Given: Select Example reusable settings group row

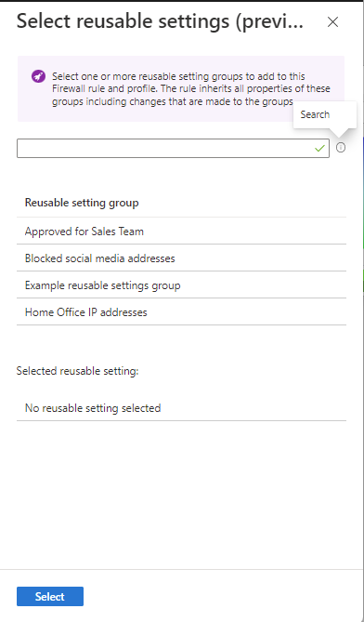Looking at the screenshot, I should tap(181, 285).
